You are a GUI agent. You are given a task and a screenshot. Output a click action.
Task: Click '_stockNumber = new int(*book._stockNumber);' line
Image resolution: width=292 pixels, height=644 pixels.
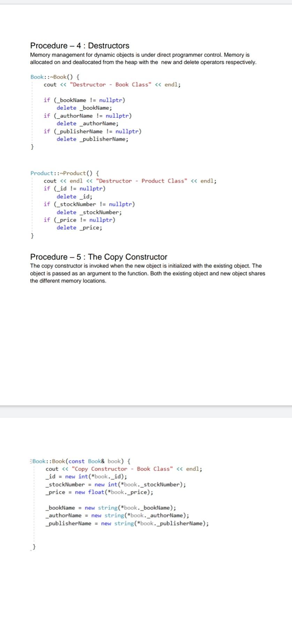(116, 484)
